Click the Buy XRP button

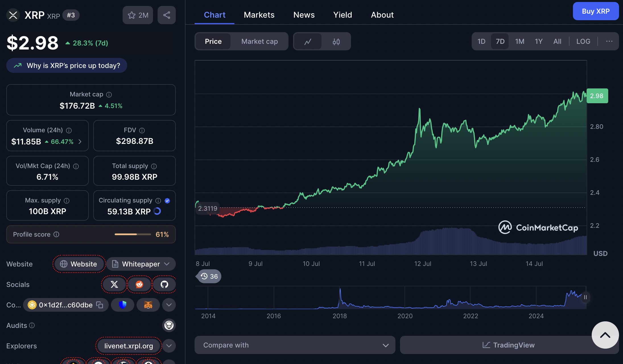click(596, 11)
